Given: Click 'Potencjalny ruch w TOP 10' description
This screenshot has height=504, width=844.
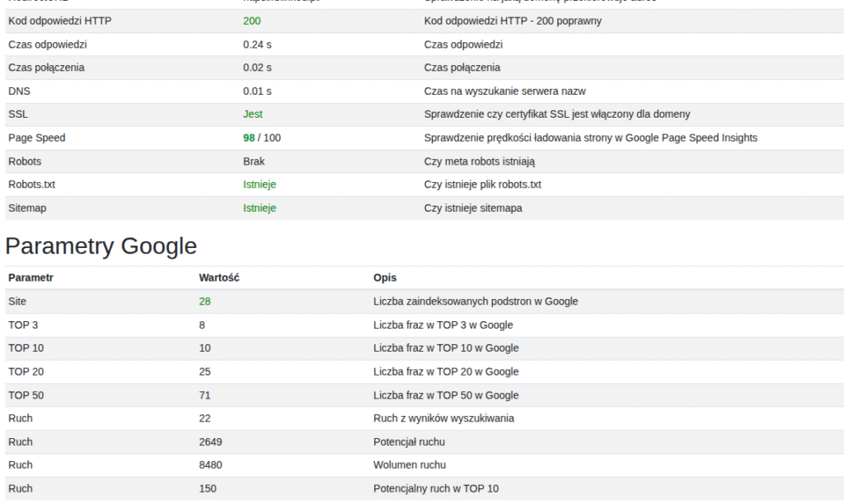Looking at the screenshot, I should point(435,489).
